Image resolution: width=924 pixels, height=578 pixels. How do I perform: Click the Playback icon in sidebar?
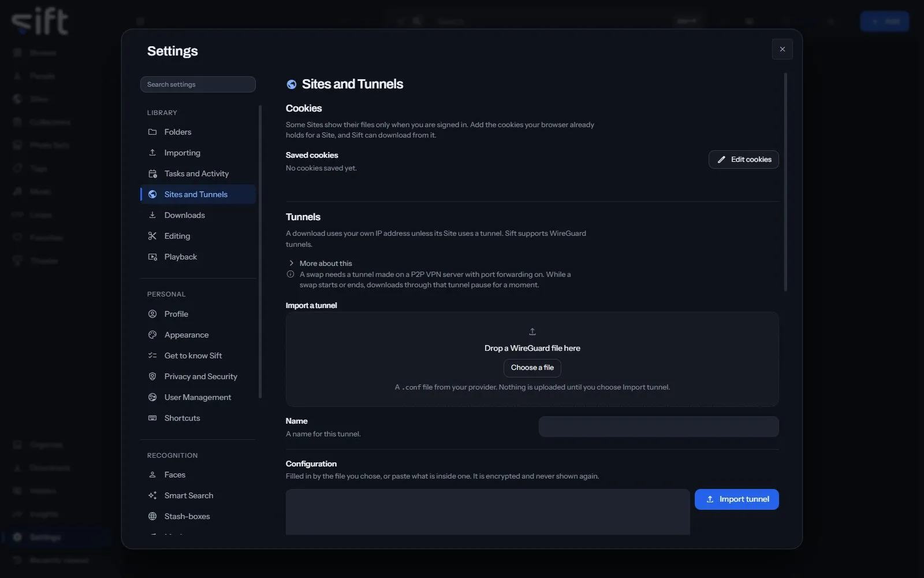[x=152, y=257]
